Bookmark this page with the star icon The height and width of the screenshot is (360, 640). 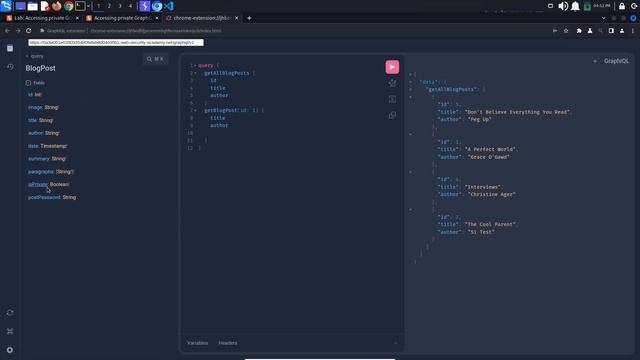(x=566, y=31)
